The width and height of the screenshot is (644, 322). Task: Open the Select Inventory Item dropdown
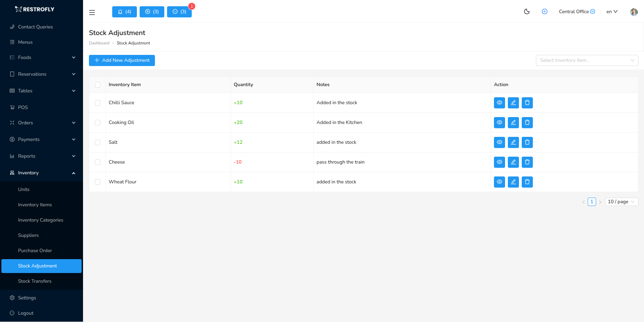pos(587,60)
